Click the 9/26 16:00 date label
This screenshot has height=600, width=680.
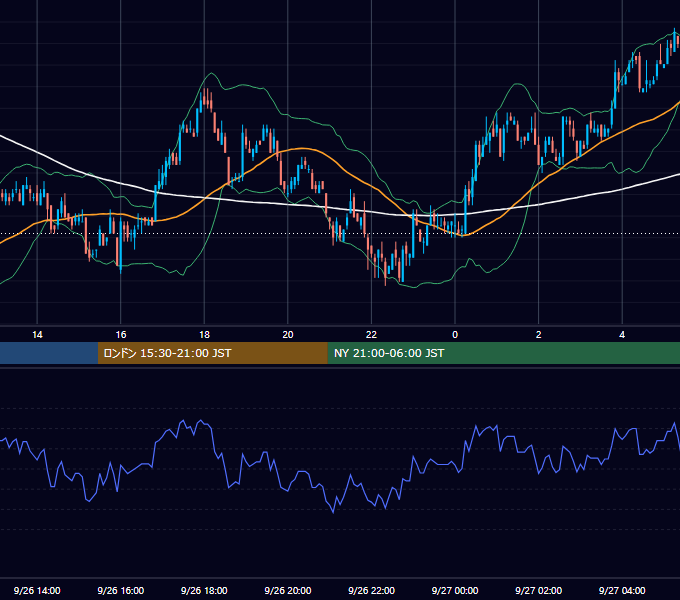coord(121,590)
